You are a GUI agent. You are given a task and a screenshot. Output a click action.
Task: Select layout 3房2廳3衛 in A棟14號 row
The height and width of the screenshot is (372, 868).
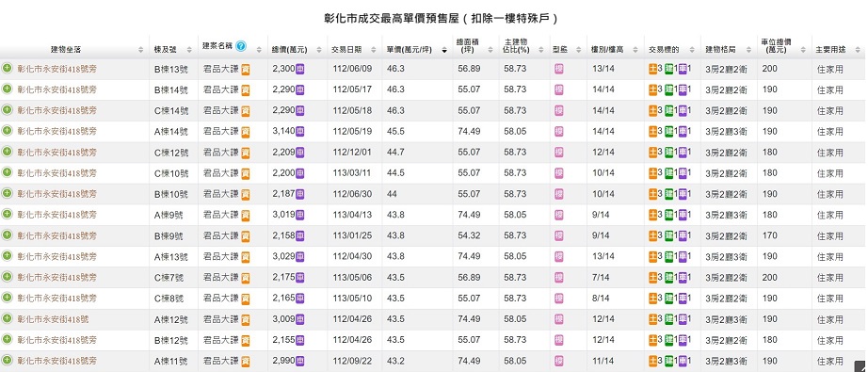coord(726,132)
